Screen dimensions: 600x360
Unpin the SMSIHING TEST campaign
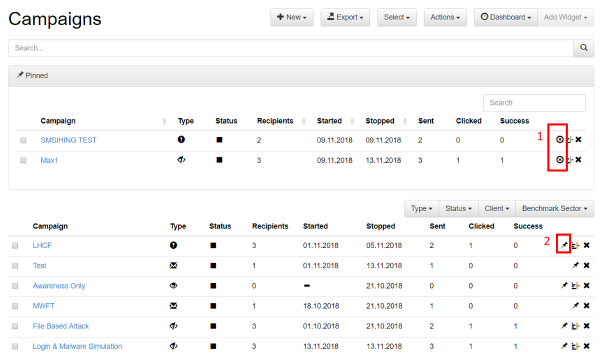click(559, 140)
